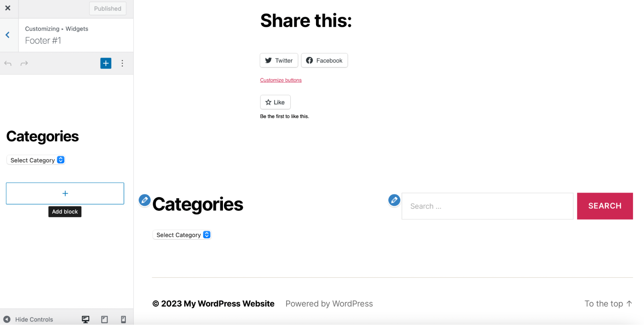644x325 pixels.
Task: Share via the Facebook button
Action: click(324, 61)
